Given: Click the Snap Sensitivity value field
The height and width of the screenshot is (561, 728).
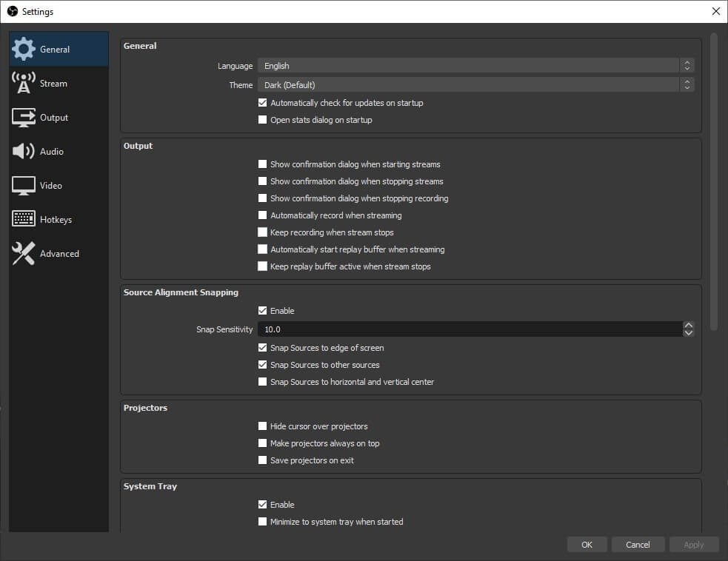Looking at the screenshot, I should [470, 329].
